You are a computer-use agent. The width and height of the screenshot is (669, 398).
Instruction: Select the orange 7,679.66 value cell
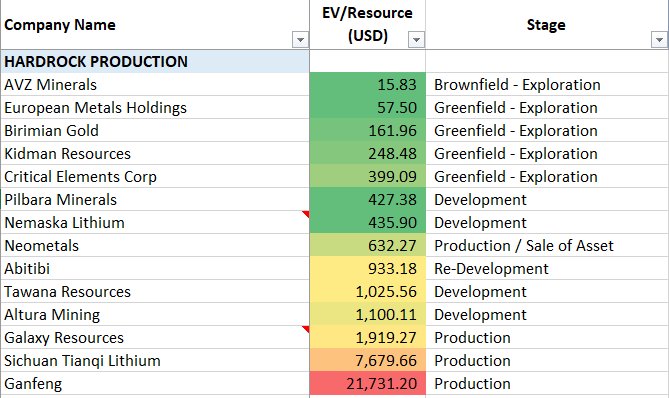pos(367,360)
